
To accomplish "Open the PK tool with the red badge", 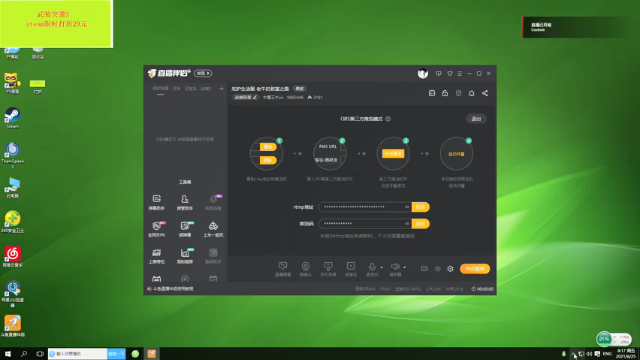I will click(157, 229).
